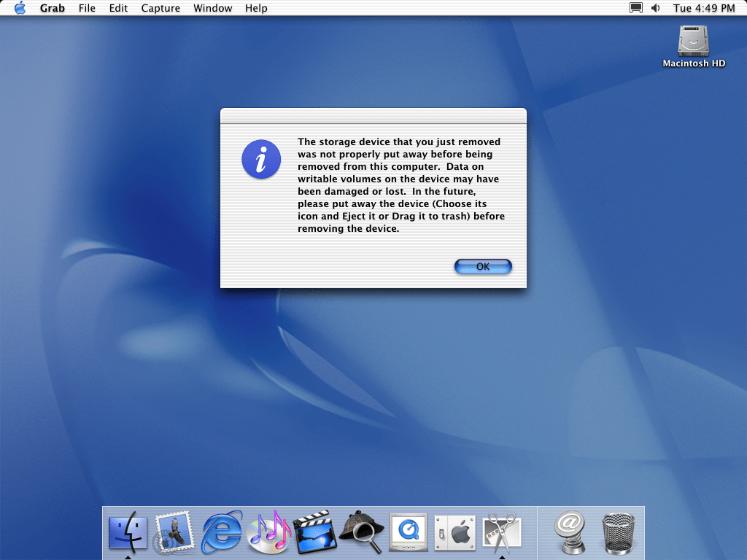Click the blue info icon in the dialog
The height and width of the screenshot is (560, 747).
pos(261,159)
